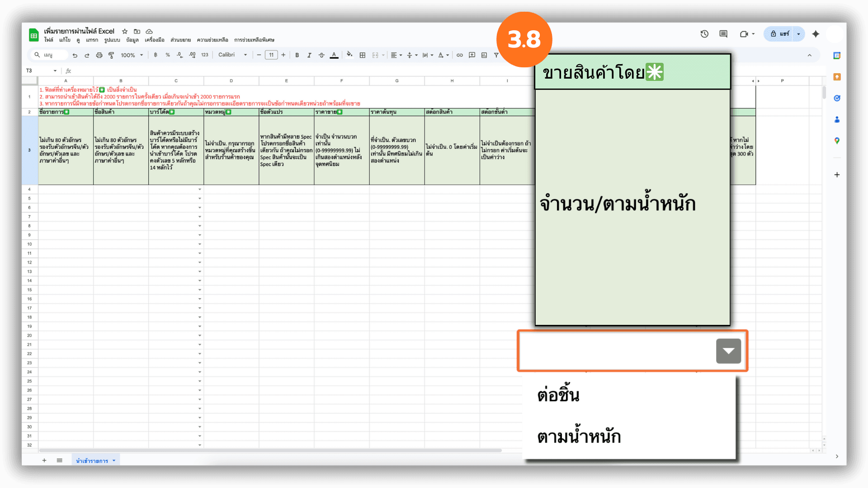This screenshot has width=868, height=488.
Task: Choose ตามน้ำหนัก from dropdown options
Action: click(579, 436)
